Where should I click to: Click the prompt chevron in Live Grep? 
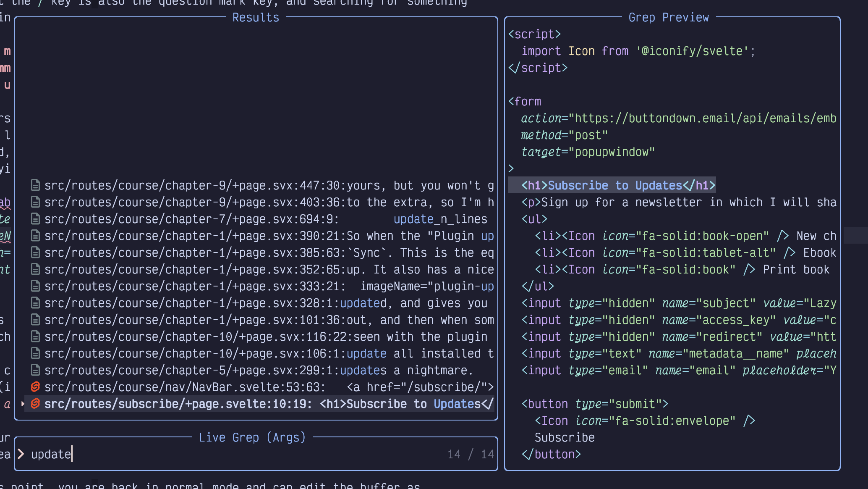(x=21, y=454)
